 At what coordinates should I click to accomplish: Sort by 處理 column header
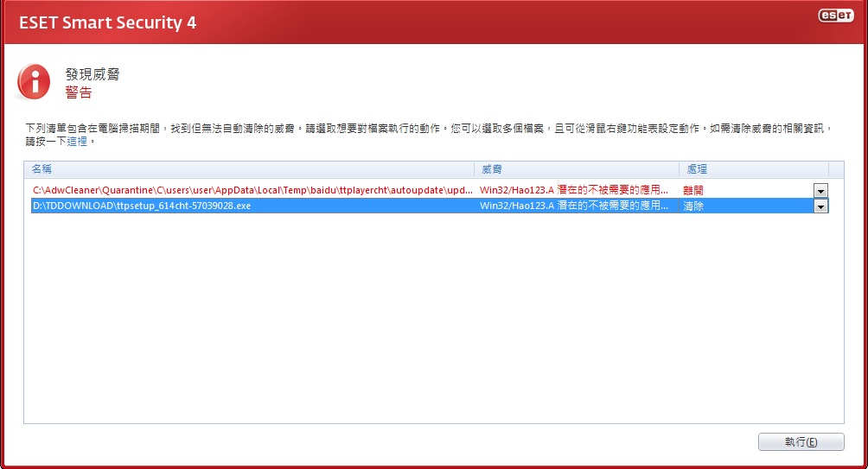coord(754,169)
